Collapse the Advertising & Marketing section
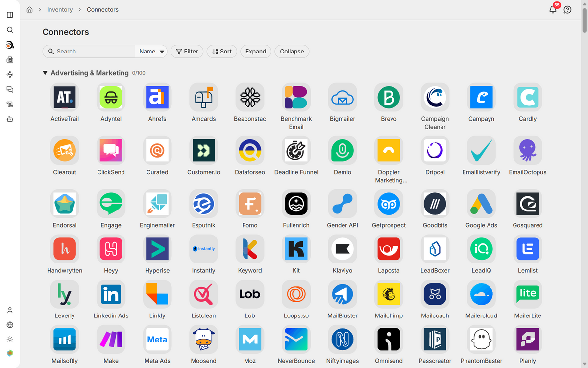Image resolution: width=588 pixels, height=368 pixels. [x=45, y=73]
